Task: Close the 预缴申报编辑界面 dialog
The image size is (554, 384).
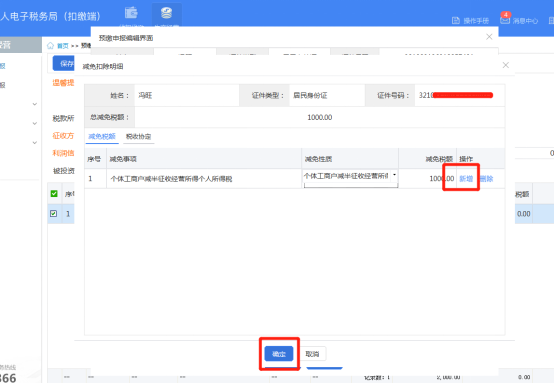Action: point(489,37)
